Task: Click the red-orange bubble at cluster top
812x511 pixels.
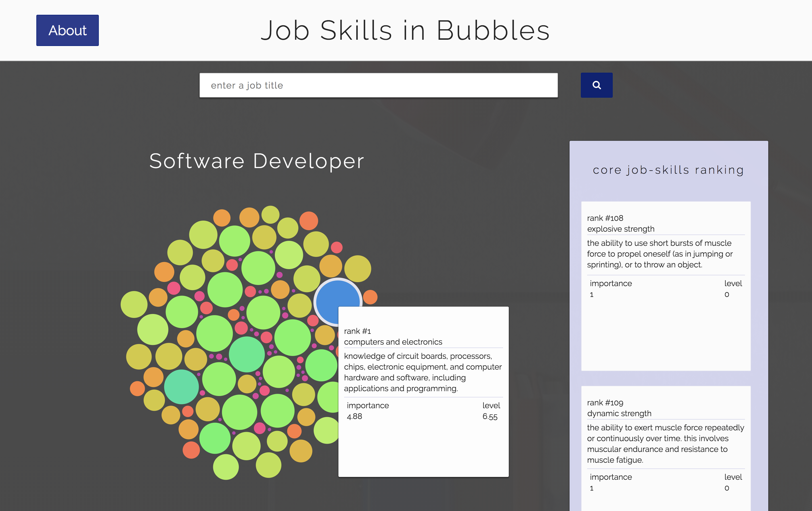Action: coord(309,221)
